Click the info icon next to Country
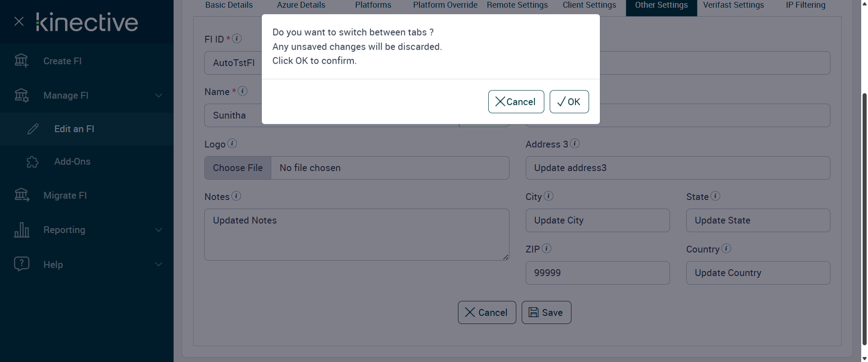868x362 pixels. [726, 248]
